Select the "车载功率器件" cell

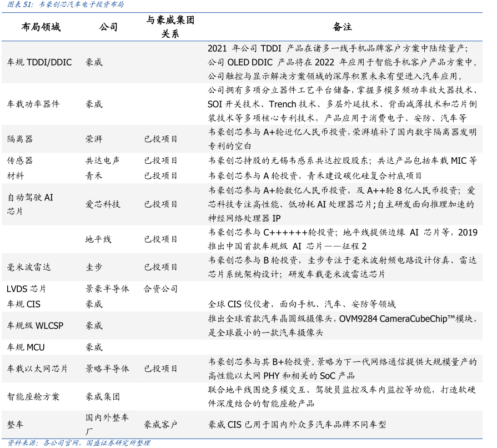tap(33, 104)
